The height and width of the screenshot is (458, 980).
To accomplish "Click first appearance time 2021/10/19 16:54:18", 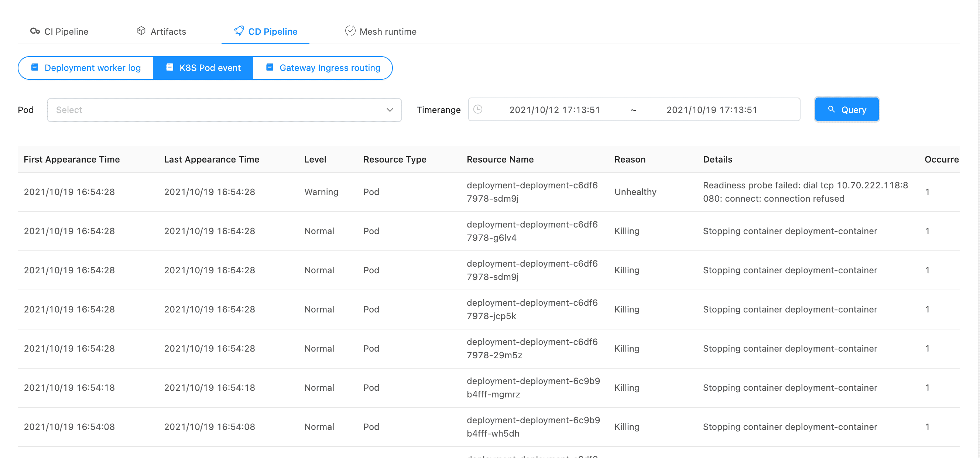I will [x=69, y=388].
